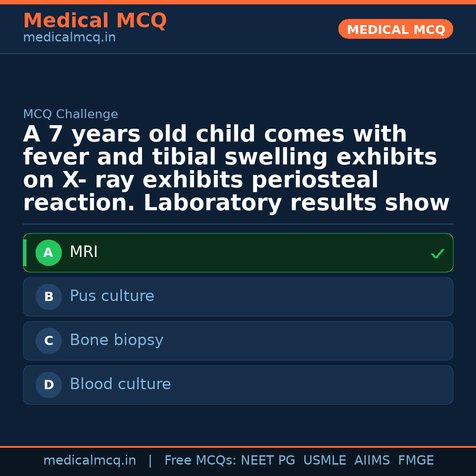Click the Free MCQs label in footer
The height and width of the screenshot is (476, 476).
click(201, 461)
